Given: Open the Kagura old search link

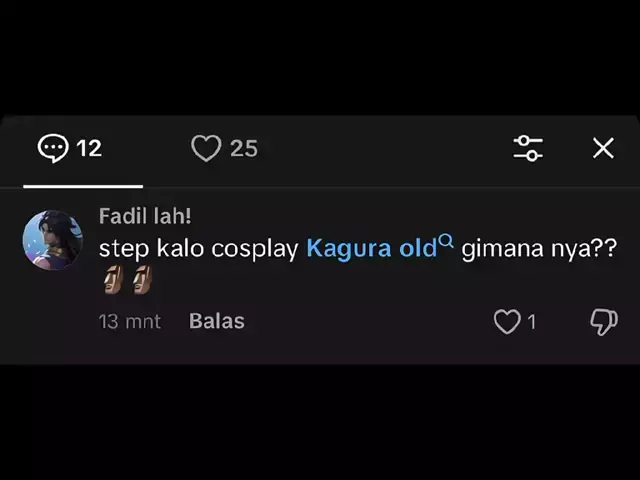Looking at the screenshot, I should click(371, 249).
